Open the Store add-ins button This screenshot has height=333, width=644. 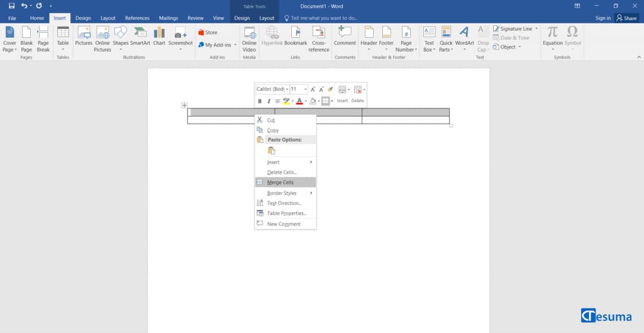pyautogui.click(x=208, y=33)
